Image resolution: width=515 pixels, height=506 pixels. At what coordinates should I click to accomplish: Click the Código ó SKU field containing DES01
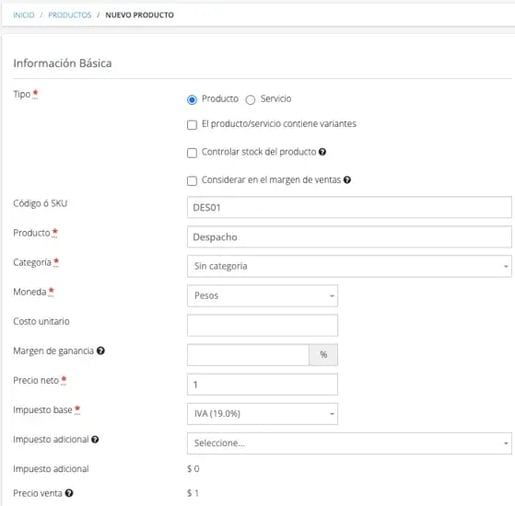349,207
